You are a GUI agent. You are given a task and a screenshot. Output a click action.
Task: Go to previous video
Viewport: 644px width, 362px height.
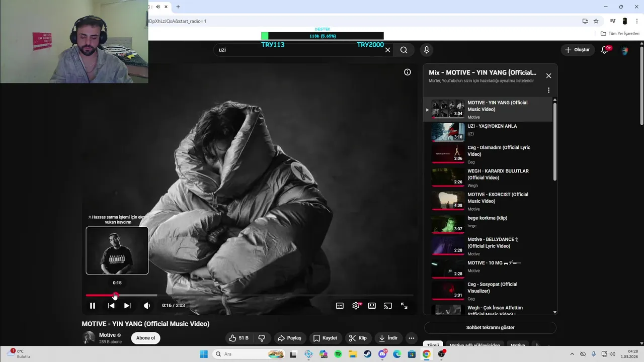pyautogui.click(x=111, y=306)
